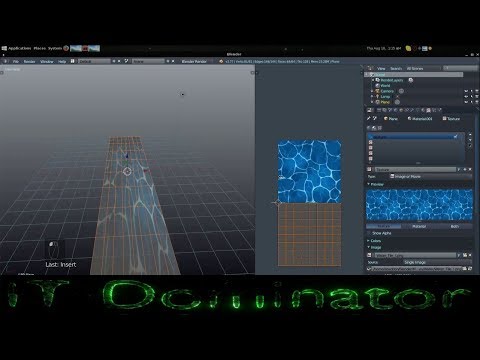Open the File menu

16,61
